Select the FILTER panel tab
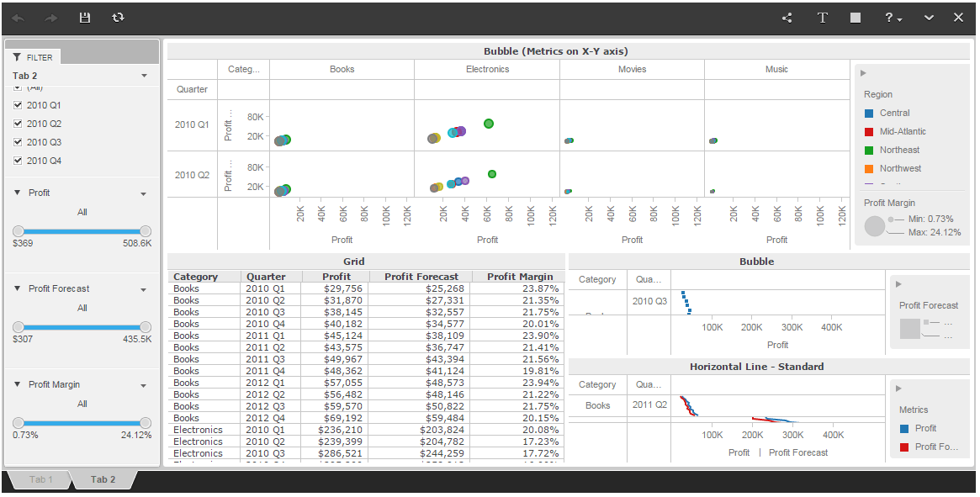The width and height of the screenshot is (980, 497). click(x=34, y=57)
